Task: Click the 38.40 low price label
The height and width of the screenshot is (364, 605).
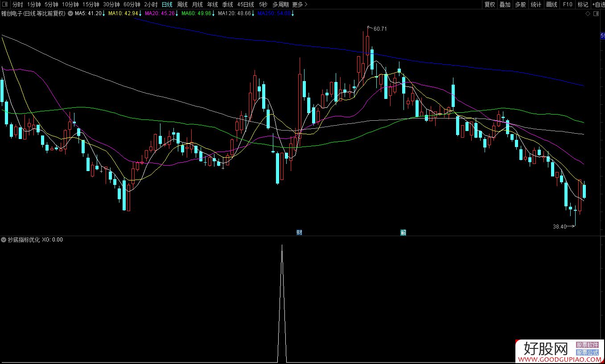Action: [x=560, y=226]
